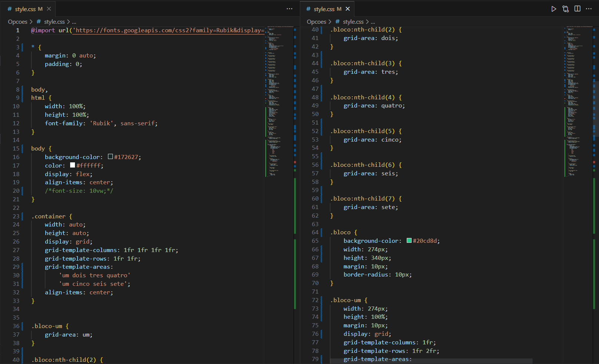The width and height of the screenshot is (599, 364).
Task: Activate the right style.css tab
Action: (324, 9)
